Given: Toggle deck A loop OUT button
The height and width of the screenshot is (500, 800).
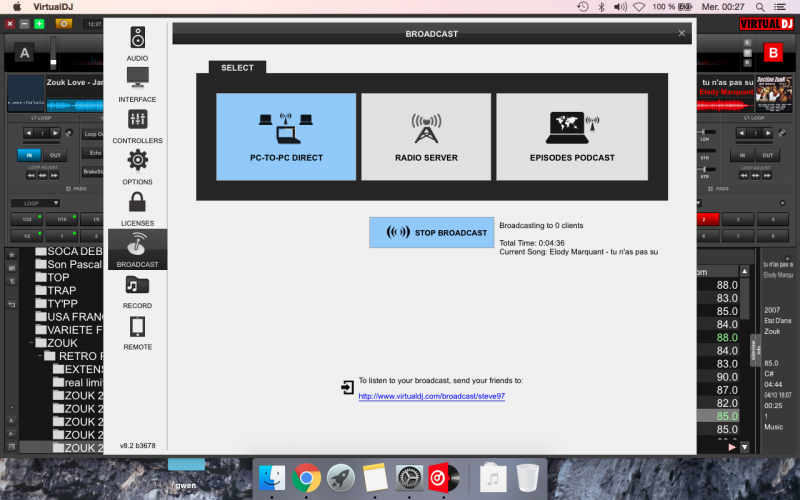Looking at the screenshot, I should click(x=55, y=155).
